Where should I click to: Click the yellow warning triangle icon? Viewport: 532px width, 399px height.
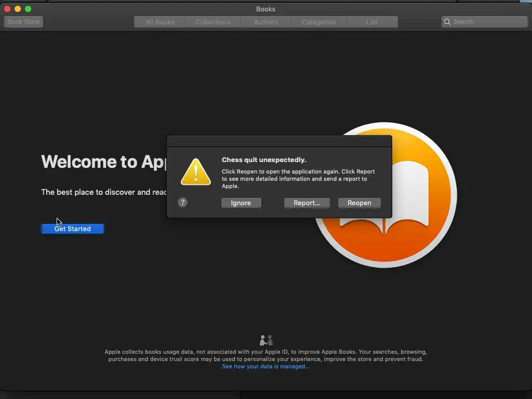[196, 172]
